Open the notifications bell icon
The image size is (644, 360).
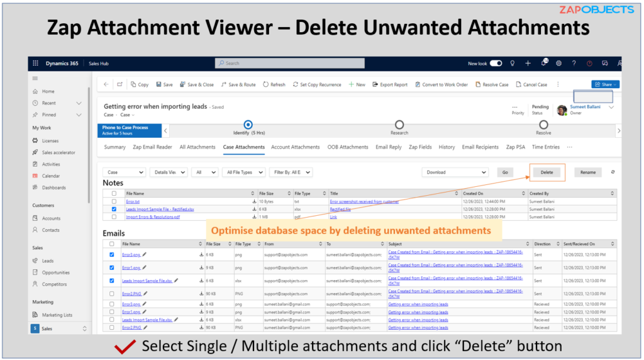(544, 63)
